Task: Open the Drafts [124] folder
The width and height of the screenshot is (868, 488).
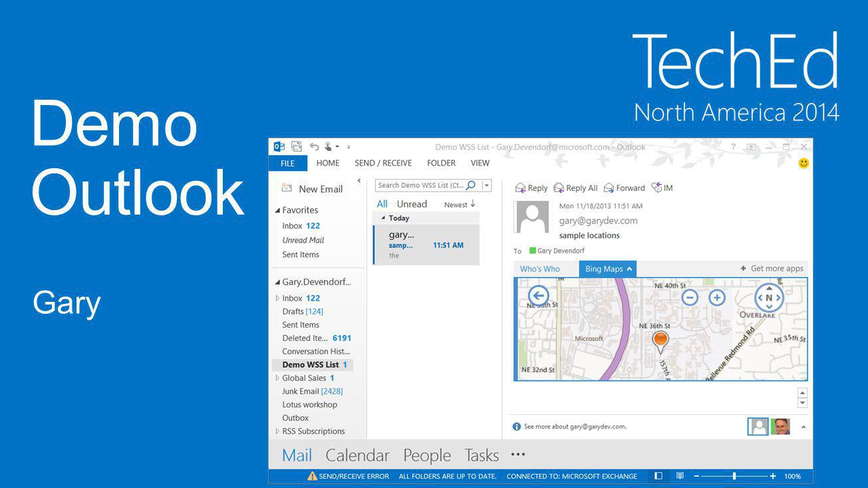Action: pyautogui.click(x=302, y=312)
